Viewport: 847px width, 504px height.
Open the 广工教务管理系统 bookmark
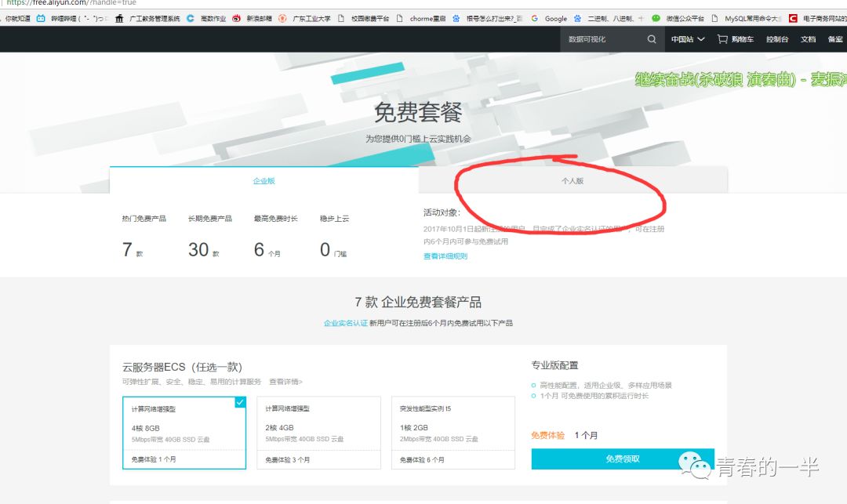[x=148, y=18]
